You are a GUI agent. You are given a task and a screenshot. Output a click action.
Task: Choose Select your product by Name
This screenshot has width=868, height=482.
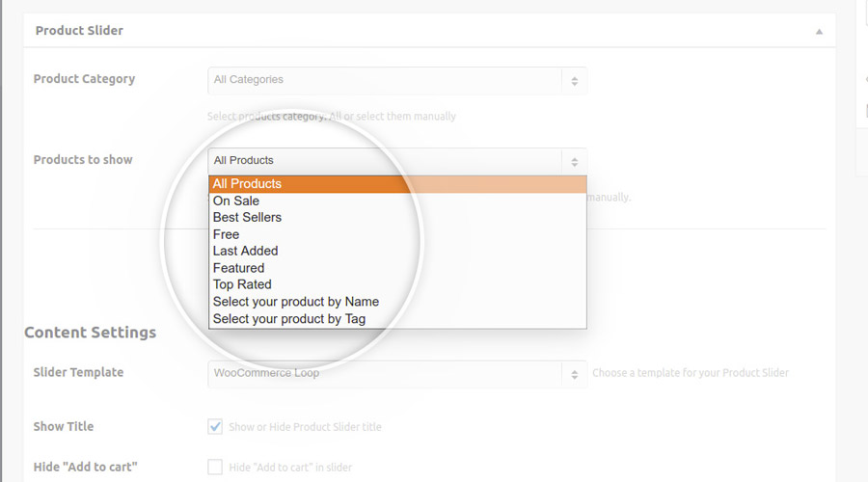tap(295, 302)
